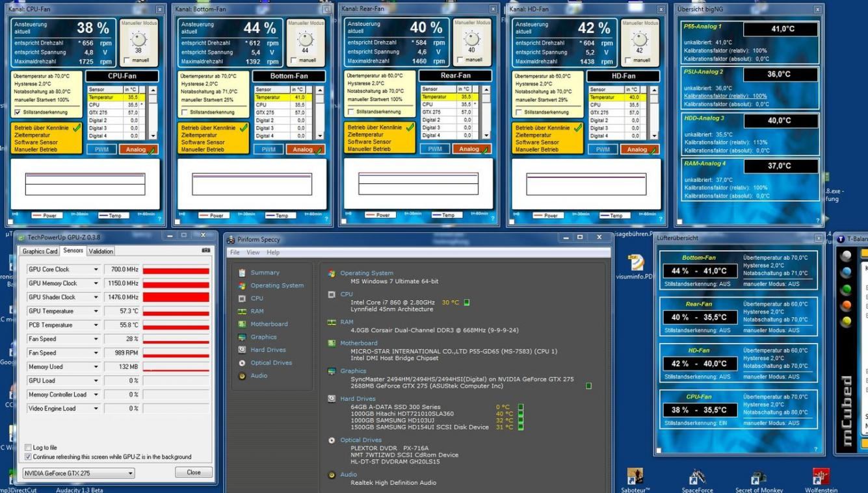
Task: Click the RAM icon in Speccy sidebar
Action: (243, 311)
